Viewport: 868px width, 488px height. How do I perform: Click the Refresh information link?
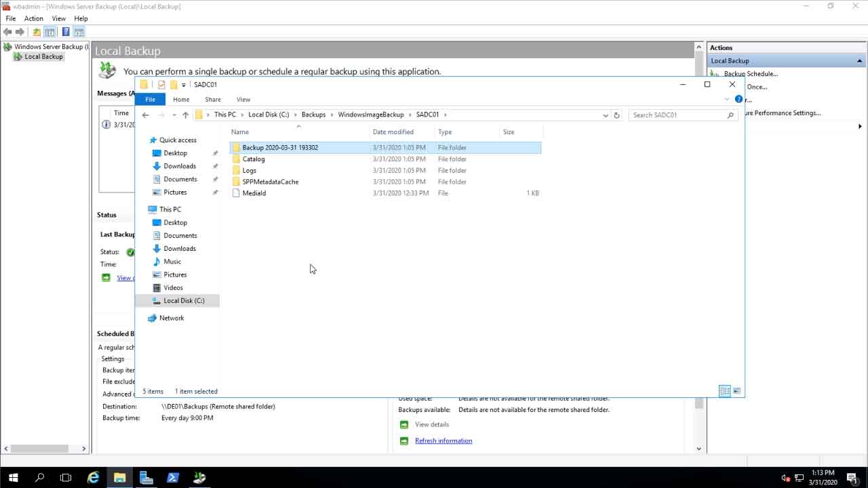tap(443, 441)
